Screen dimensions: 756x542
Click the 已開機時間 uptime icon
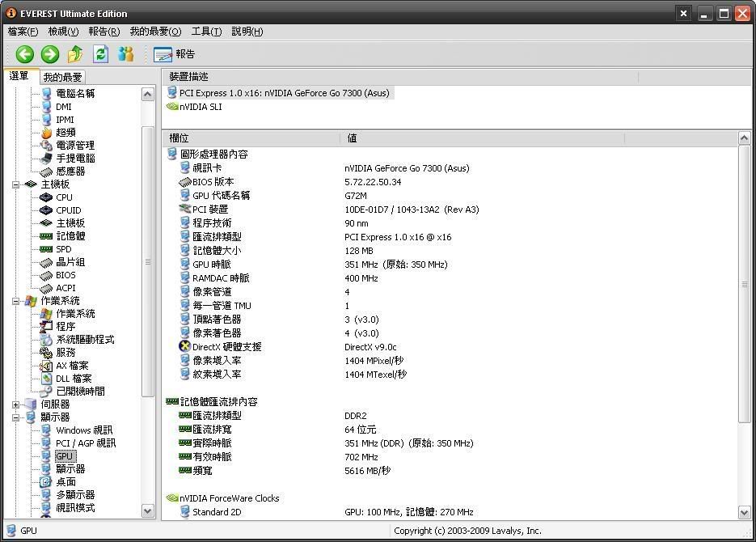46,392
